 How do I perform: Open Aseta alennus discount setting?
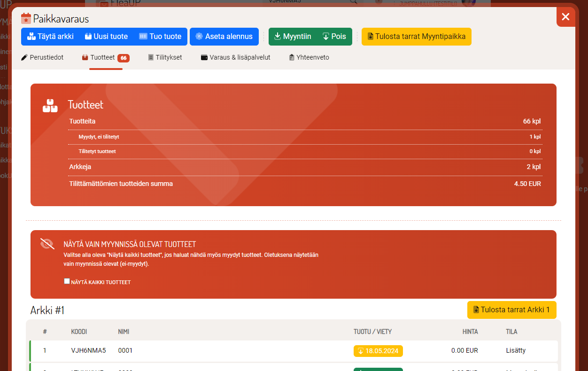224,37
